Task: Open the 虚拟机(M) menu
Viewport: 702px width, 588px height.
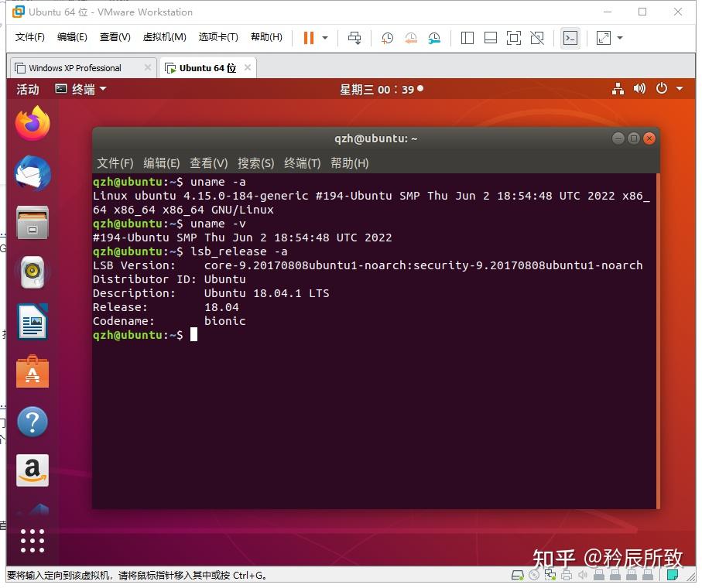Action: pos(164,36)
